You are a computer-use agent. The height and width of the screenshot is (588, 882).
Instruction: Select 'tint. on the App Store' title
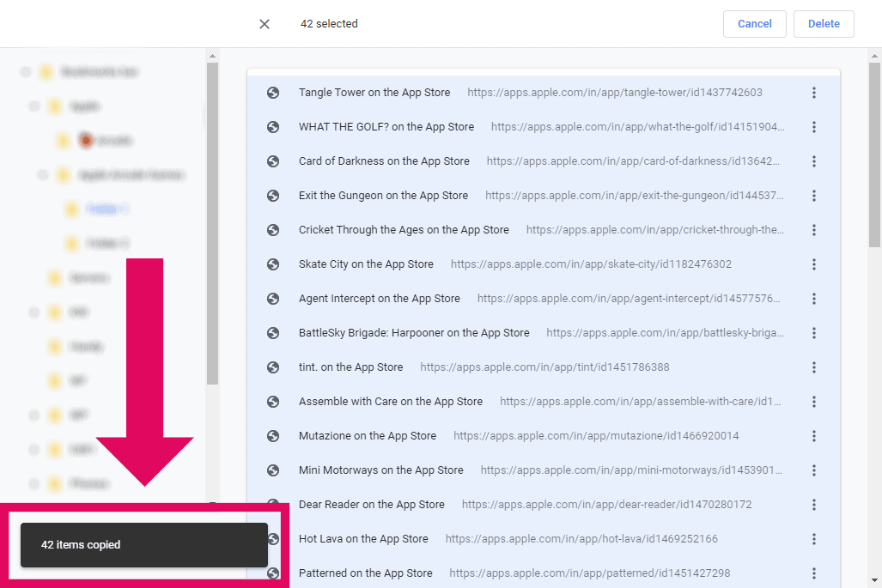(x=351, y=367)
